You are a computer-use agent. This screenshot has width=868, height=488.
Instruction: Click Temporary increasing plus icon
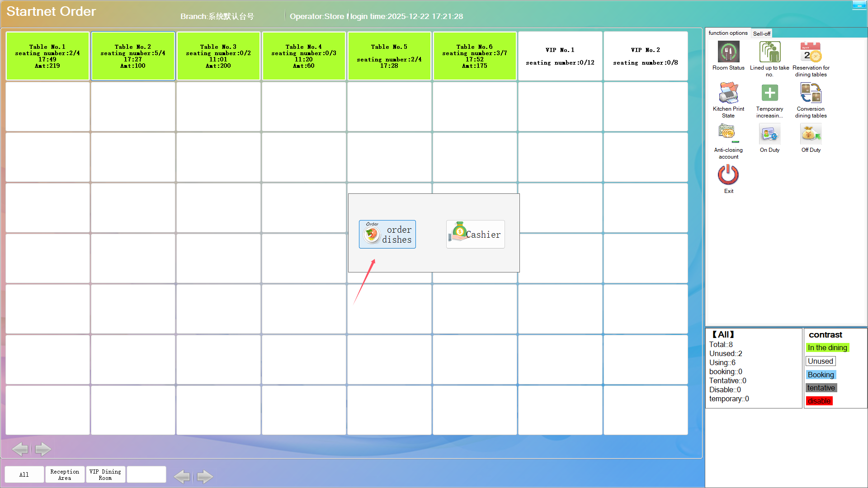pyautogui.click(x=769, y=94)
